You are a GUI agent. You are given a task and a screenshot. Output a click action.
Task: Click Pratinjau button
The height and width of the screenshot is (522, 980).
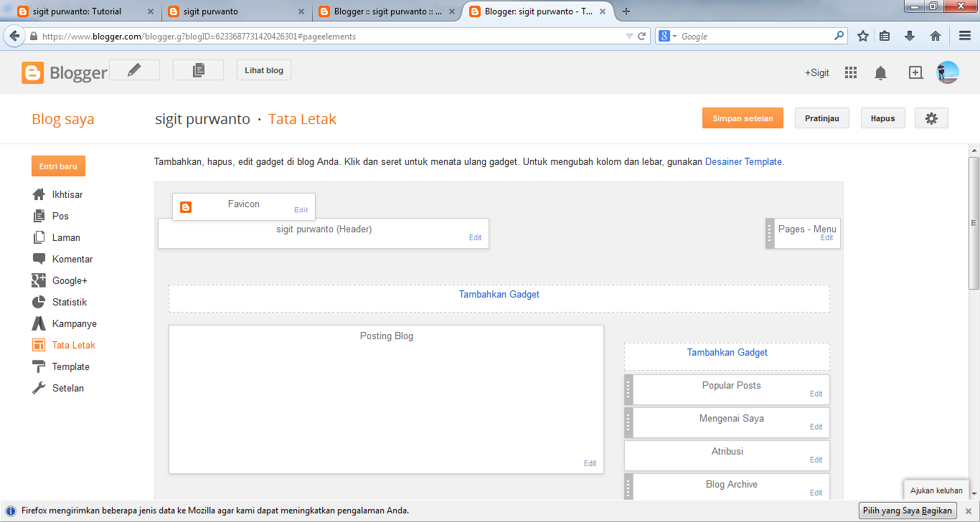click(821, 118)
